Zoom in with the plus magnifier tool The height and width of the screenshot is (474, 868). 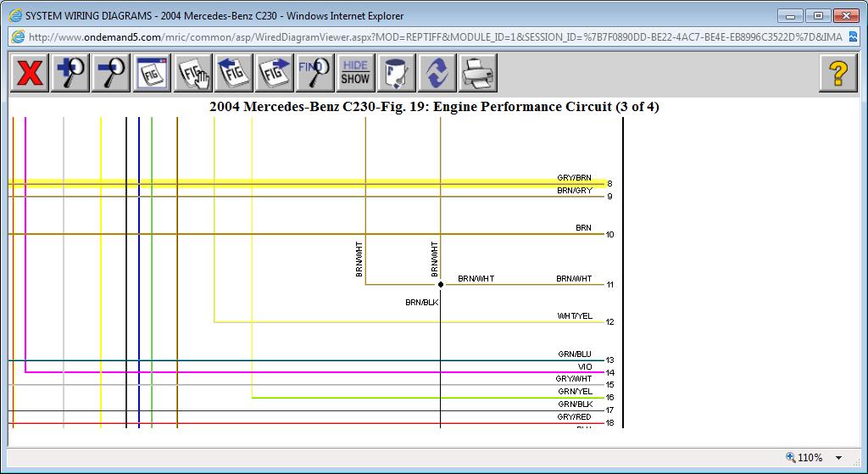(70, 73)
